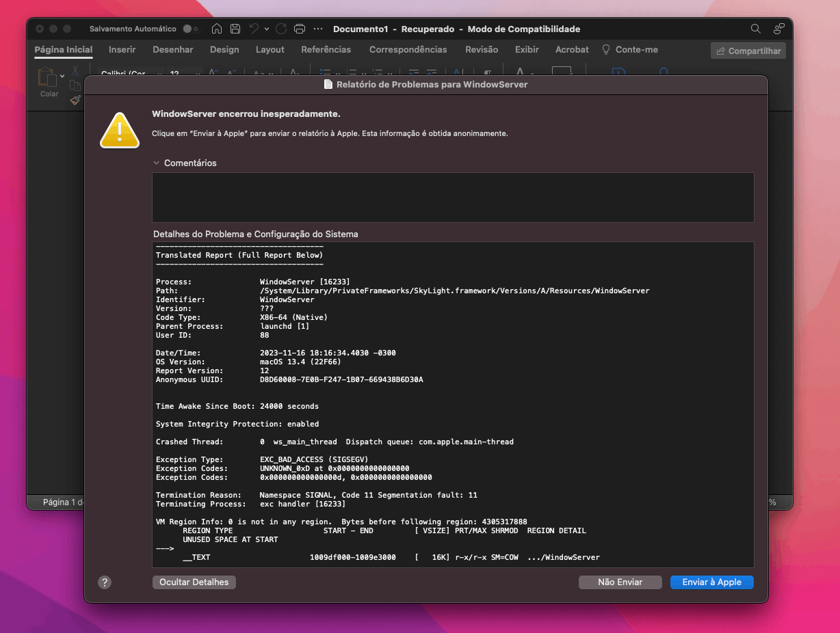This screenshot has width=840, height=633.
Task: Click the Anonymous UUID line
Action: (x=289, y=379)
